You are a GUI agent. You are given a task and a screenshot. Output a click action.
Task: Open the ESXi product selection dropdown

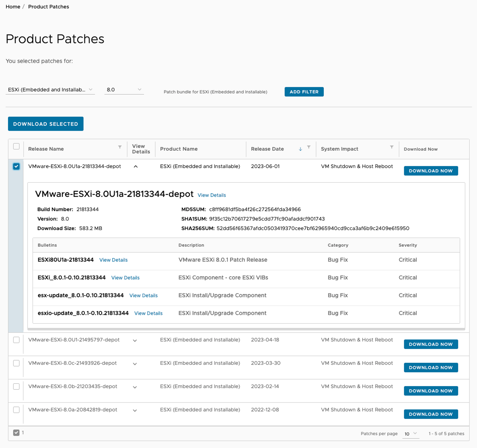coord(50,90)
